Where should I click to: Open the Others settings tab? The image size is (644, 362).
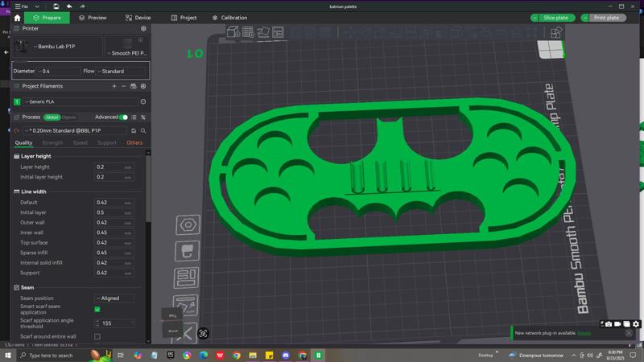(x=134, y=143)
